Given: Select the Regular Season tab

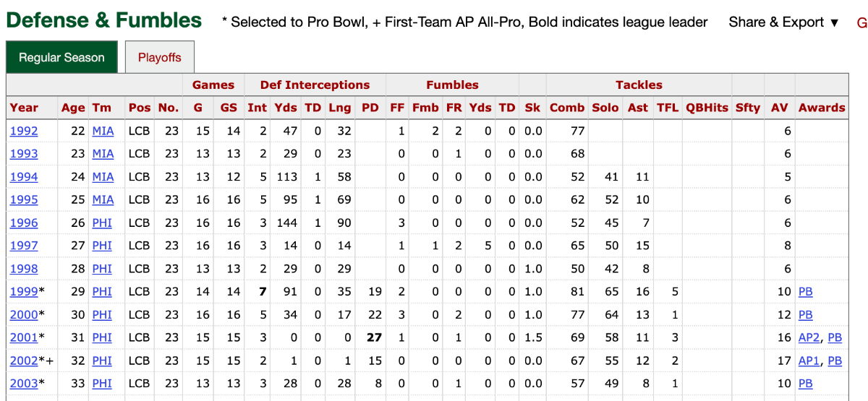Looking at the screenshot, I should [x=61, y=58].
